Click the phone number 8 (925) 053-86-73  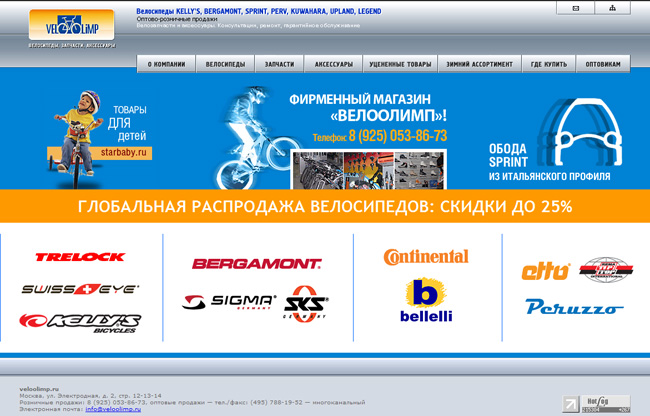398,136
